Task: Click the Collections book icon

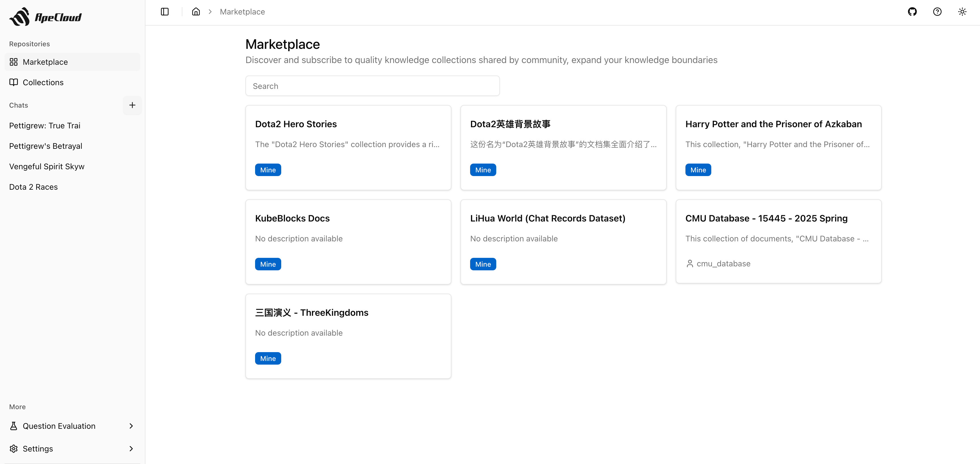Action: (14, 83)
